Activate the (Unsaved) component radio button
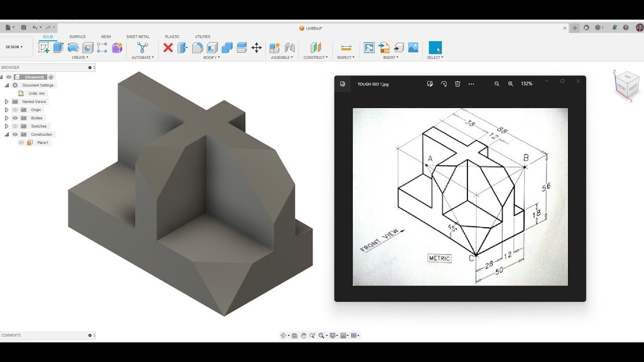Image resolution: width=644 pixels, height=362 pixels. click(51, 77)
